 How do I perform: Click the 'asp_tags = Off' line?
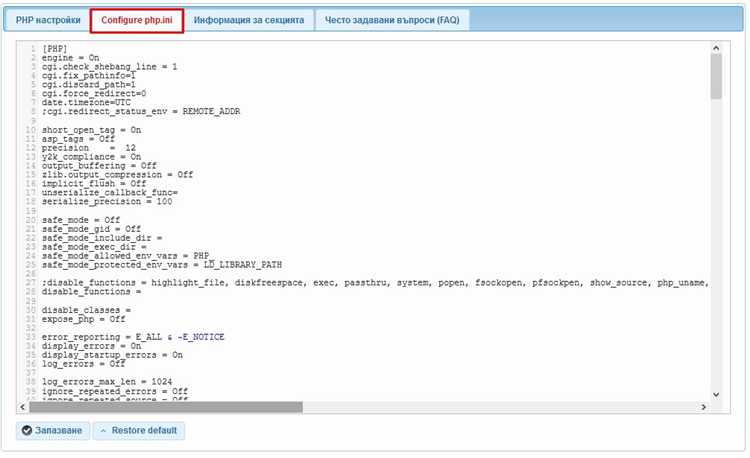(78, 139)
